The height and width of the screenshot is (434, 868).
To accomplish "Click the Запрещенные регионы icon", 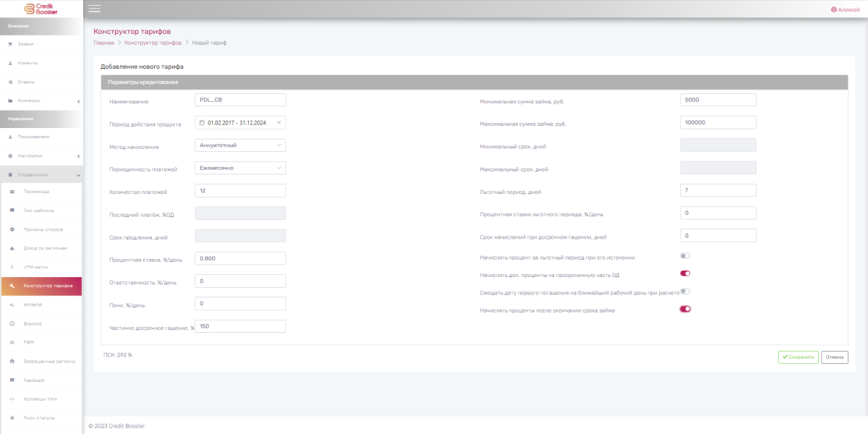I will 12,361.
